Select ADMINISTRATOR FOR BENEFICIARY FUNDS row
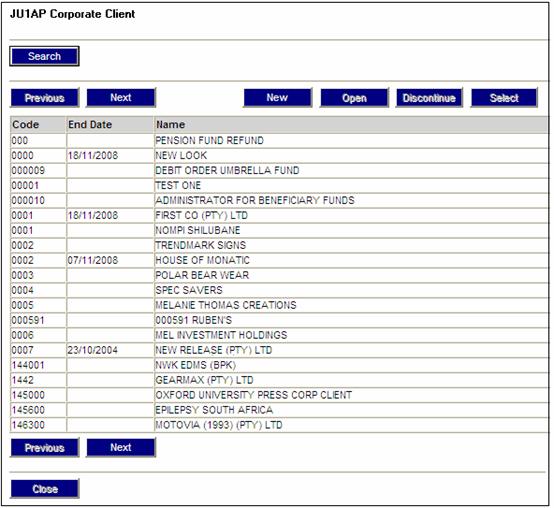The width and height of the screenshot is (554, 508). [279, 200]
